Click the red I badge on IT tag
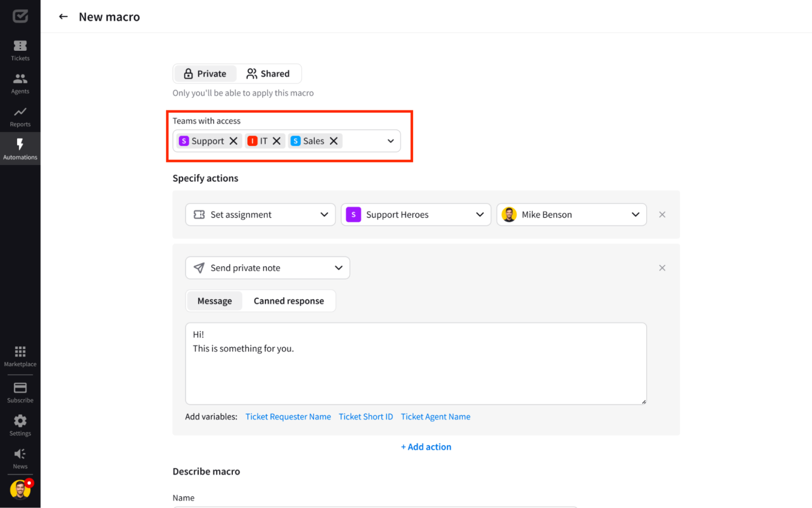812x508 pixels. 252,141
